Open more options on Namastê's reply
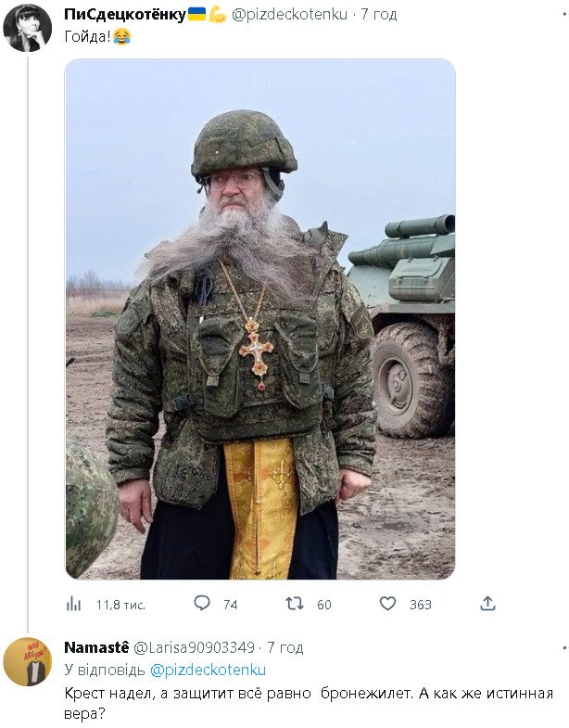The width and height of the screenshot is (569, 728). click(563, 646)
